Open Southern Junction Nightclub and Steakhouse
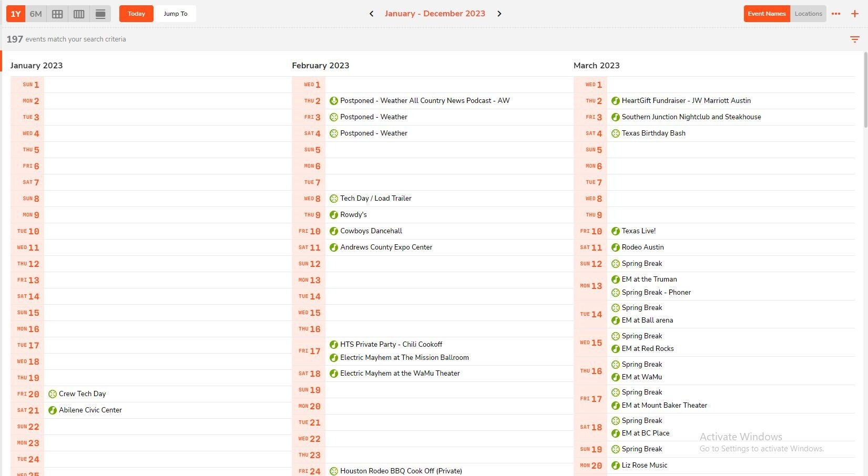868x476 pixels. pyautogui.click(x=691, y=117)
